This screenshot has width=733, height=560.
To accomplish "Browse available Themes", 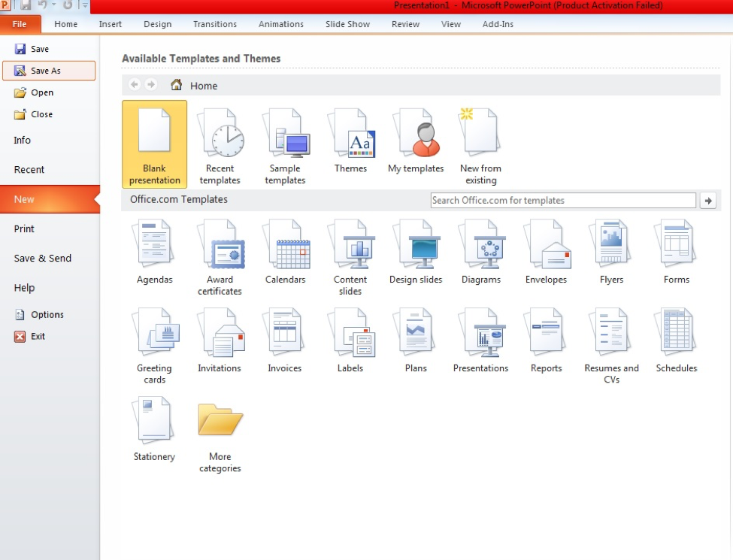I will (350, 143).
